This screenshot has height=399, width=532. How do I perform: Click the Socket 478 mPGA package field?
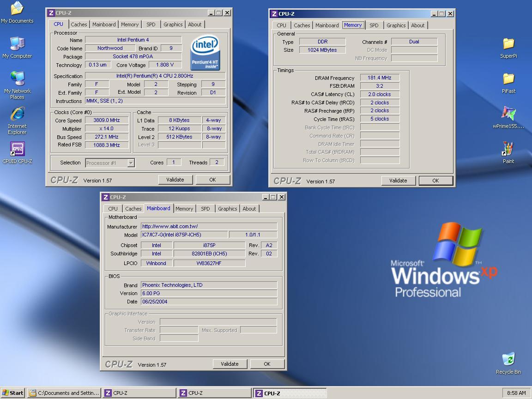click(133, 56)
